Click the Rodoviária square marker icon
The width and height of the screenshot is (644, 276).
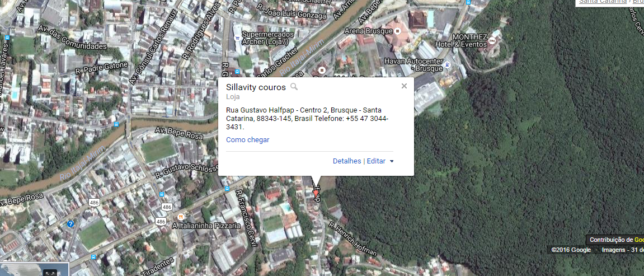pyautogui.click(x=322, y=70)
